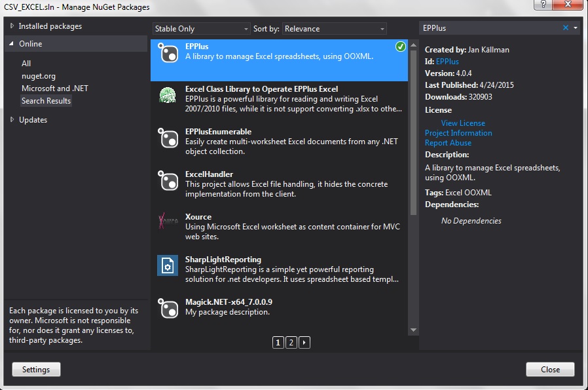Collapse the Online section
Screen dimensions: 588x390
12,43
